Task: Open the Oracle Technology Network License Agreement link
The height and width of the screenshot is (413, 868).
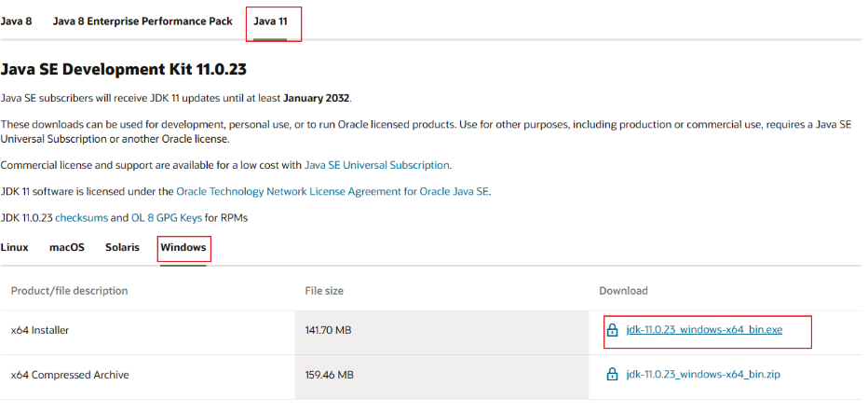Action: click(x=332, y=191)
